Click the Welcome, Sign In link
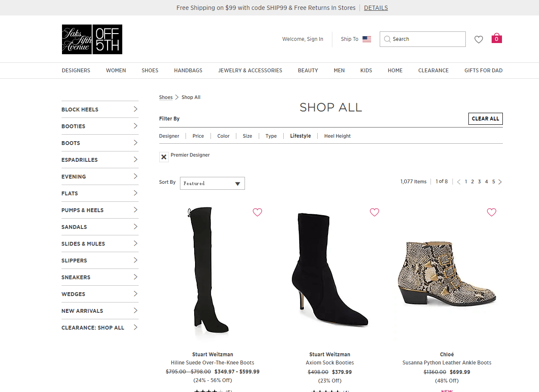This screenshot has width=539, height=392. click(x=303, y=39)
